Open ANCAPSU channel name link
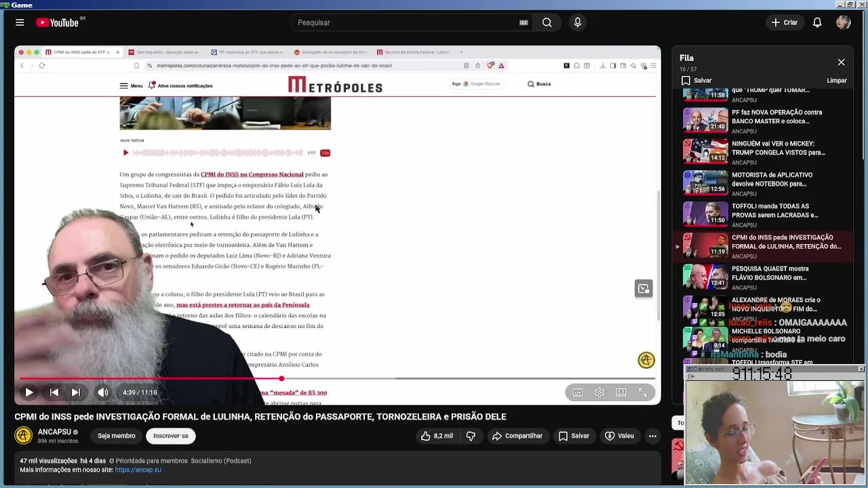The image size is (868, 488). pos(54,432)
